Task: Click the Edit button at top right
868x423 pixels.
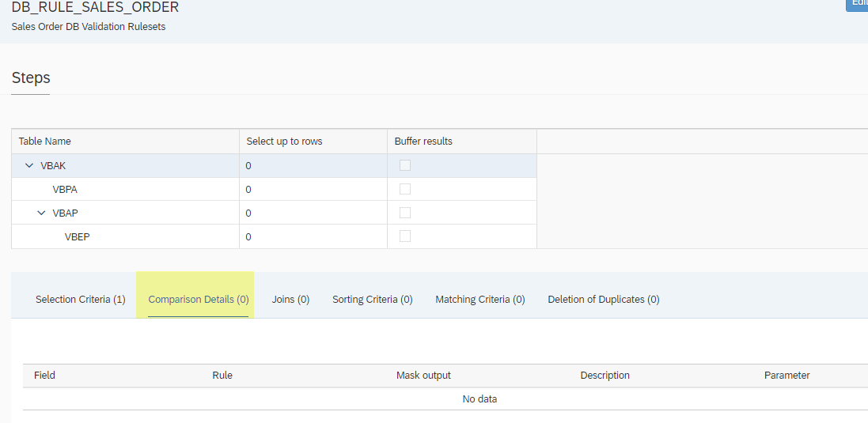Action: point(858,4)
